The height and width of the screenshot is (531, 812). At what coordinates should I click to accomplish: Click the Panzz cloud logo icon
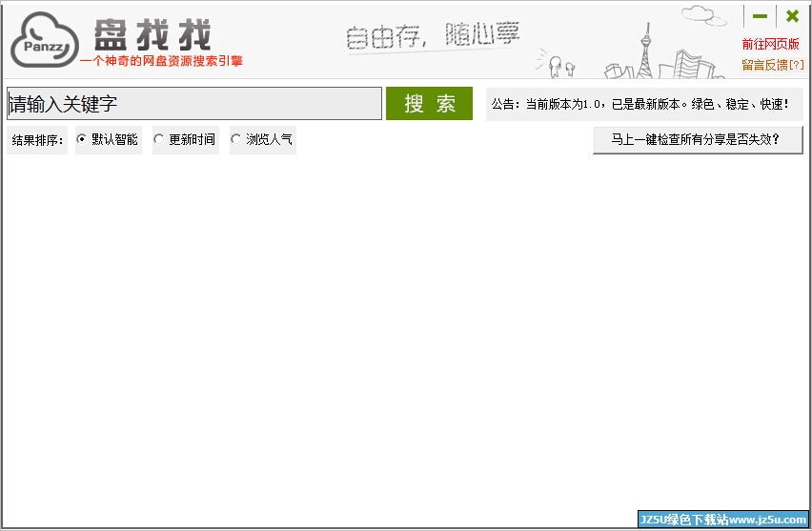(x=45, y=40)
